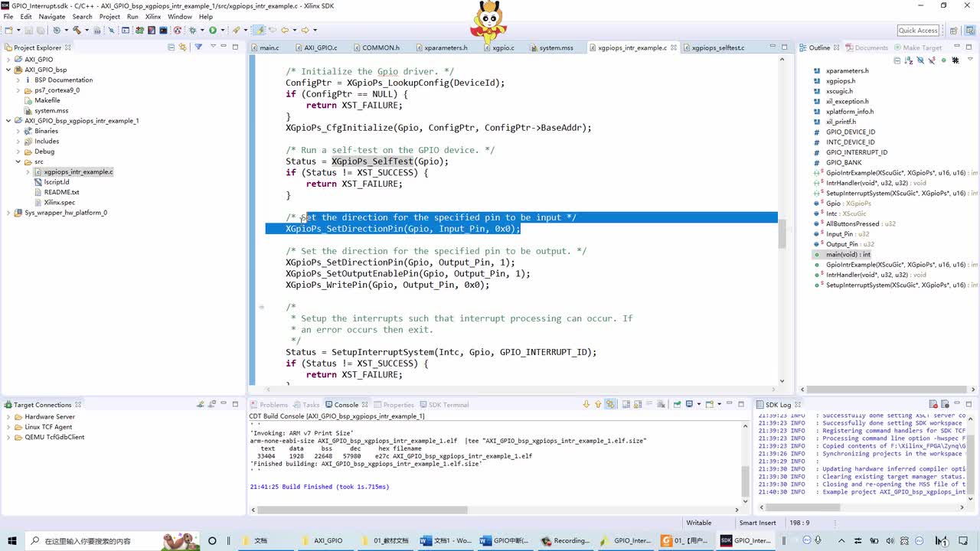980x551 pixels.
Task: Open the File menu
Action: point(8,16)
